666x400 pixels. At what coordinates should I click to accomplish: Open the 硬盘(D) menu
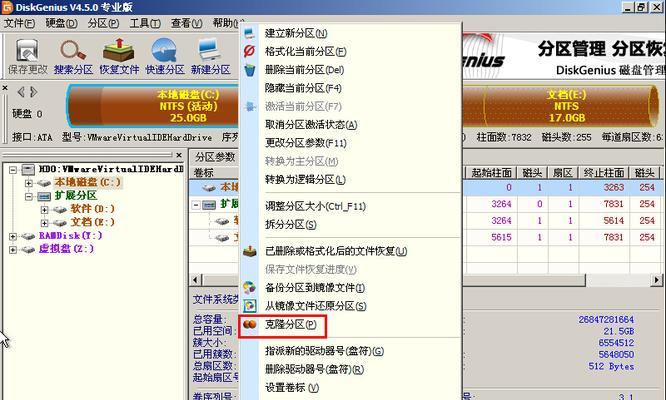61,23
